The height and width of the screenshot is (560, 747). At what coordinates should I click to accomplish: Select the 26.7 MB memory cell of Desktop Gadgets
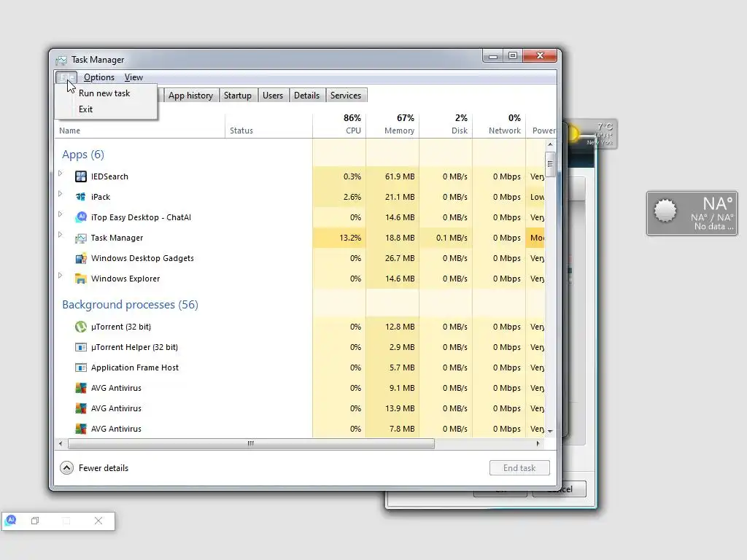392,259
